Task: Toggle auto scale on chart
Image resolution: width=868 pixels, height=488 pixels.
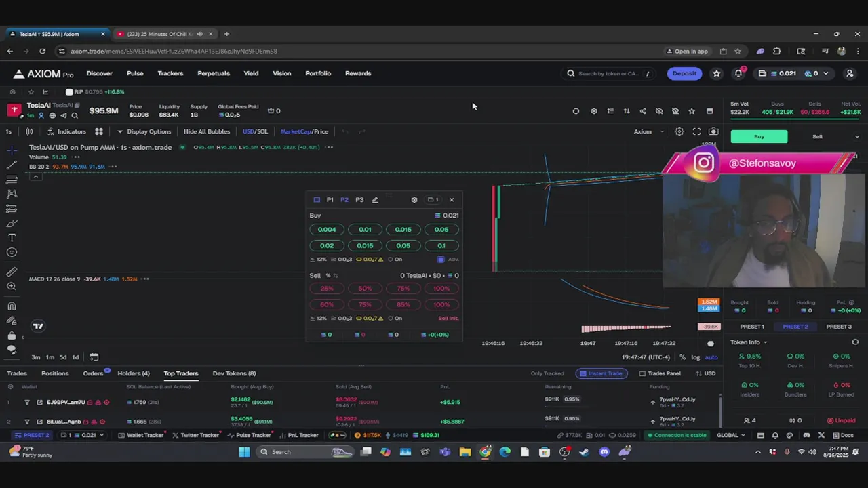Action: click(711, 357)
